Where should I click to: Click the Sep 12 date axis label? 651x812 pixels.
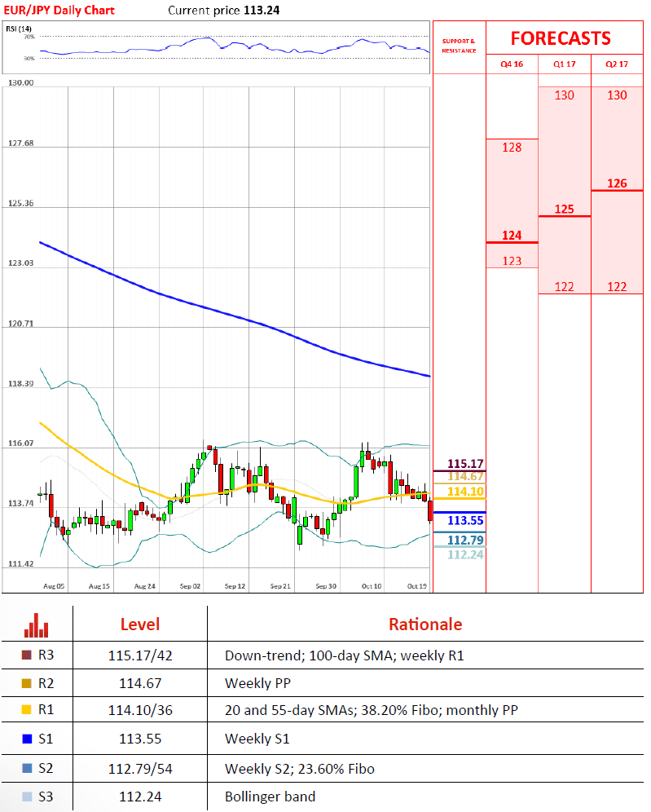coord(235,586)
